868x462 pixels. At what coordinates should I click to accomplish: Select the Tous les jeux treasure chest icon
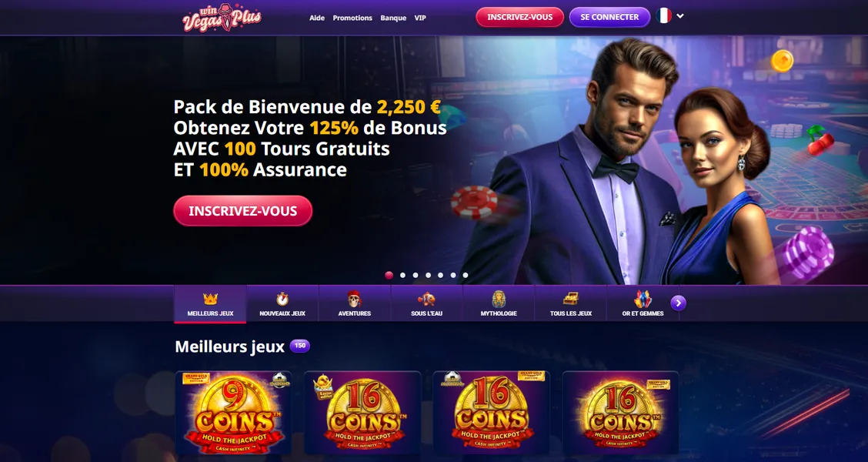pyautogui.click(x=571, y=299)
